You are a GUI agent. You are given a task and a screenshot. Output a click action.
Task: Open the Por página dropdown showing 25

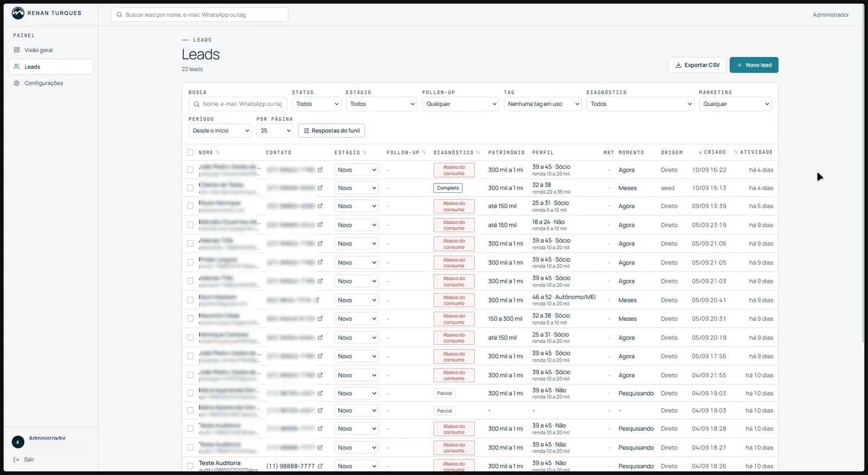click(275, 131)
